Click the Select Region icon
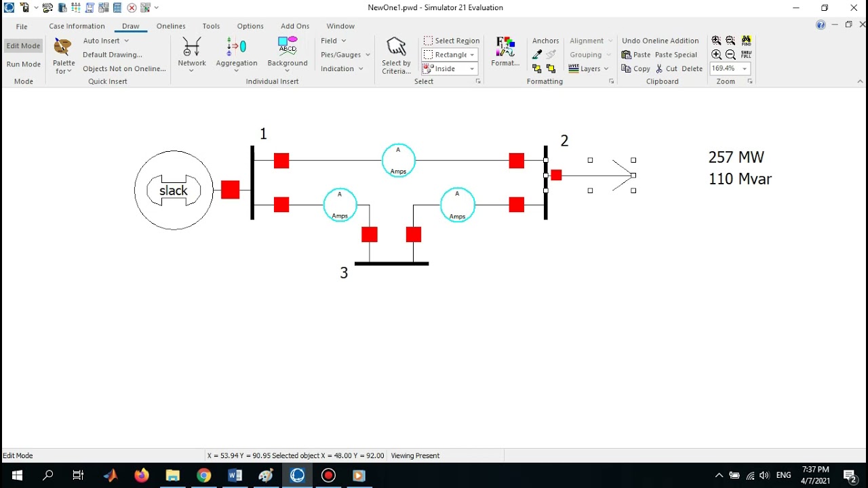The image size is (868, 488). [428, 41]
